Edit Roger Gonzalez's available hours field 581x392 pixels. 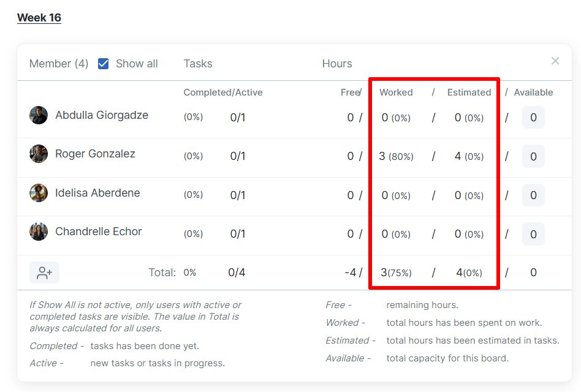pos(533,156)
